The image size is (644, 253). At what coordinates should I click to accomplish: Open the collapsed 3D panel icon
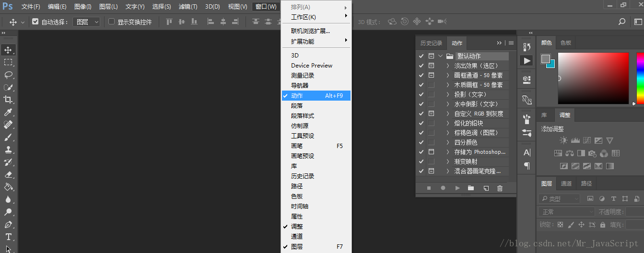coord(527,79)
